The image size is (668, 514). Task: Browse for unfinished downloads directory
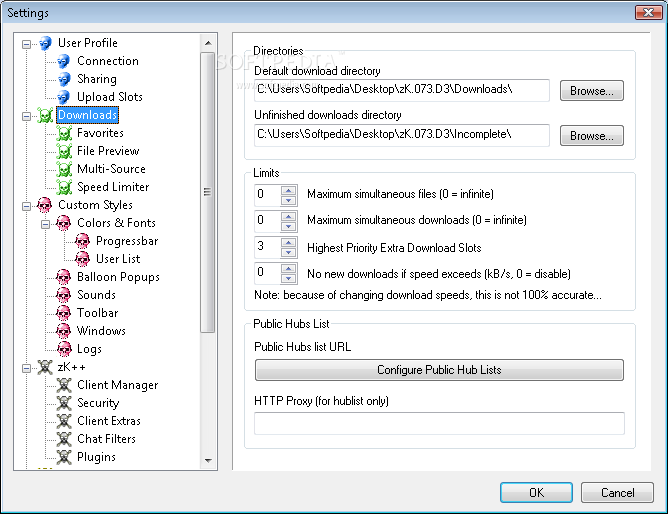[x=592, y=136]
